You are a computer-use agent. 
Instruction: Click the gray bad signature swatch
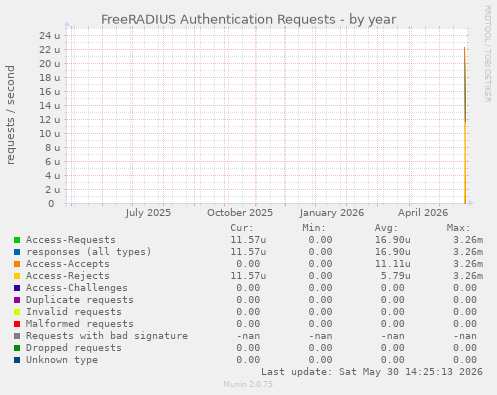pyautogui.click(x=17, y=336)
